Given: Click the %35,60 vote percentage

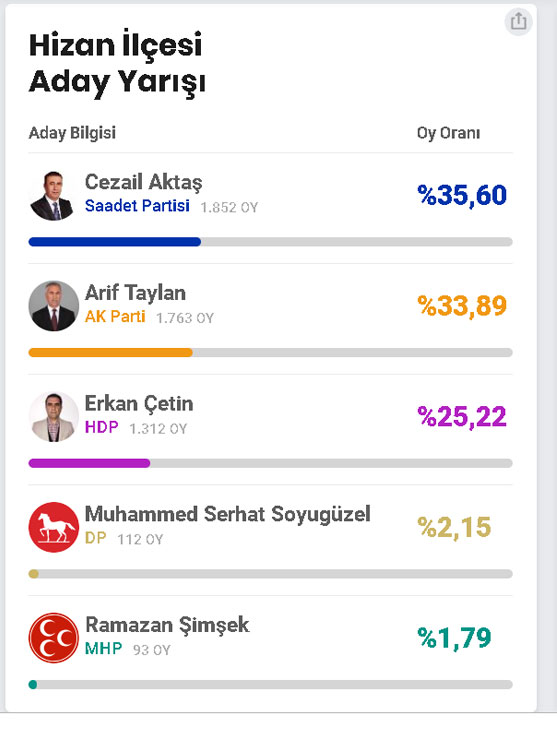Looking at the screenshot, I should coord(462,195).
